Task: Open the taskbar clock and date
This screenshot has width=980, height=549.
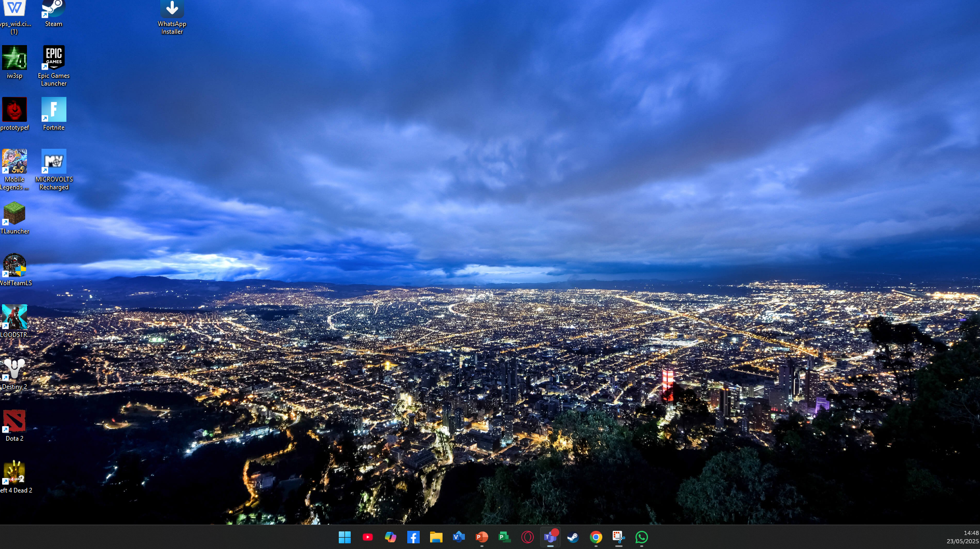Action: (x=962, y=537)
